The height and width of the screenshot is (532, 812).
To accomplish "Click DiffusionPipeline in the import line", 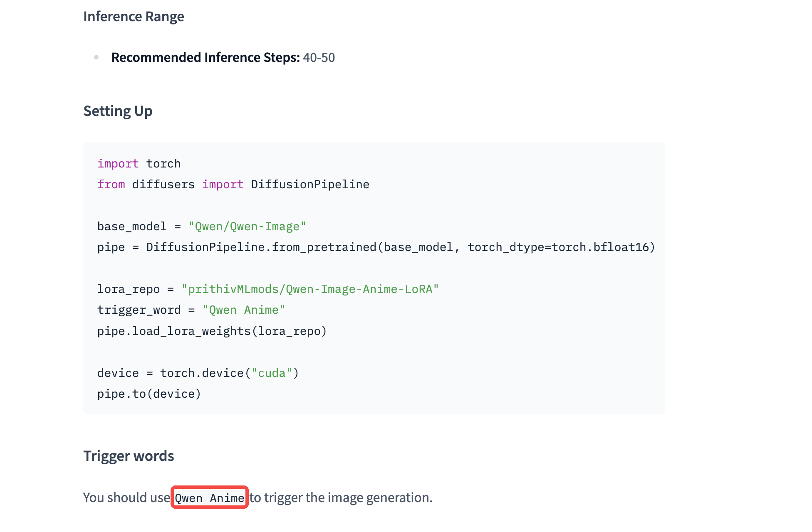I will (310, 185).
